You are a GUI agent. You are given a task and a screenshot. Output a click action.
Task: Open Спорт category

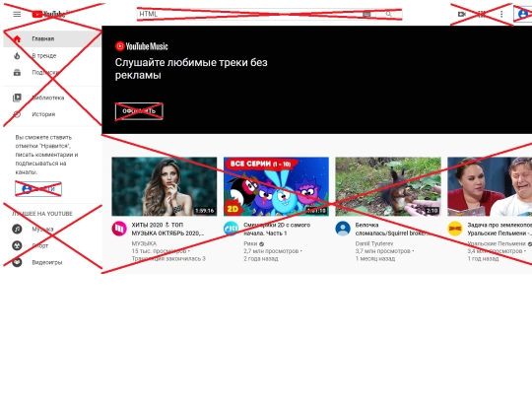coord(52,245)
